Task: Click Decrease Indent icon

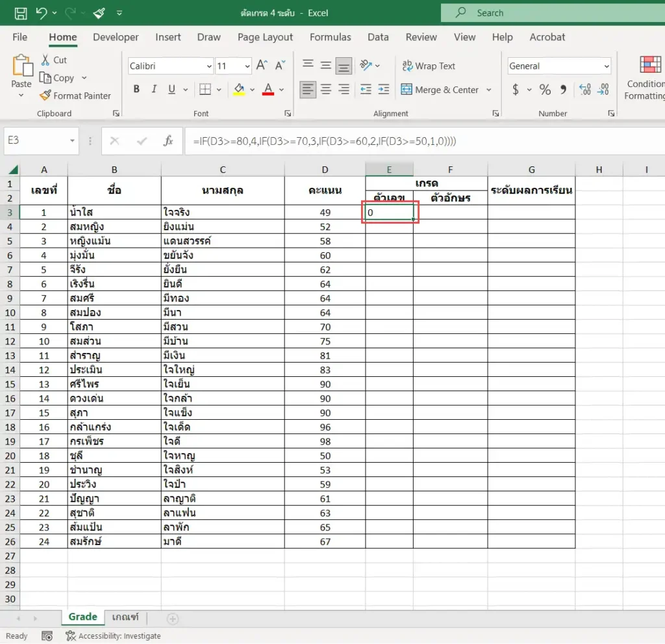Action: 366,89
